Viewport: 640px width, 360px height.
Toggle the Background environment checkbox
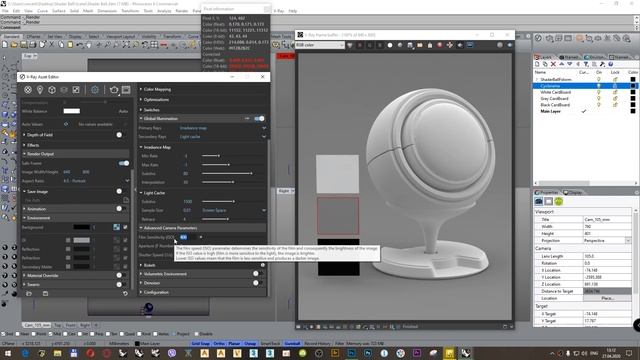pyautogui.click(x=125, y=227)
